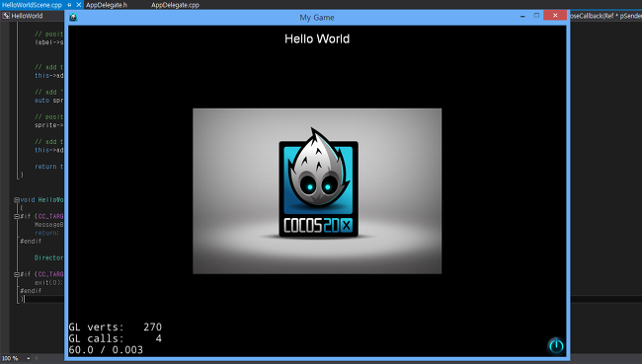Close the My Game window
642x364 pixels.
tap(555, 15)
